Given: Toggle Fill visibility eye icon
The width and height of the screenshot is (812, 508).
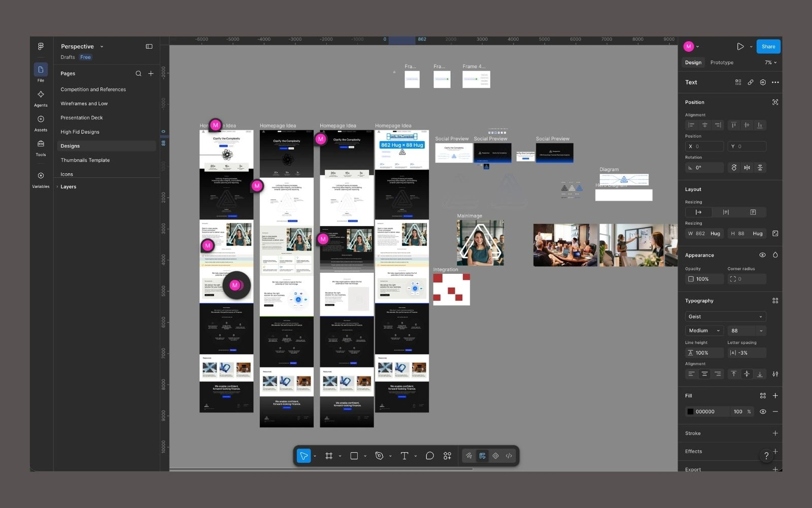Looking at the screenshot, I should (763, 411).
